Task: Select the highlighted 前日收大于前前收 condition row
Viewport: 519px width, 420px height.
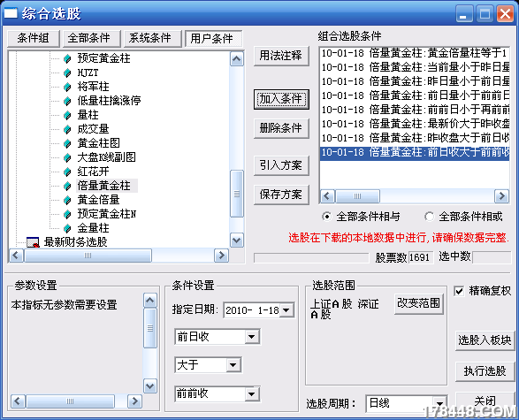Action: coord(415,153)
